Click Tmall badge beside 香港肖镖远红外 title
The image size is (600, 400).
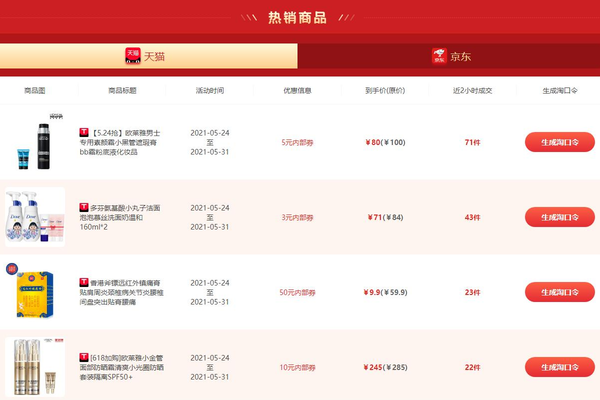84,282
